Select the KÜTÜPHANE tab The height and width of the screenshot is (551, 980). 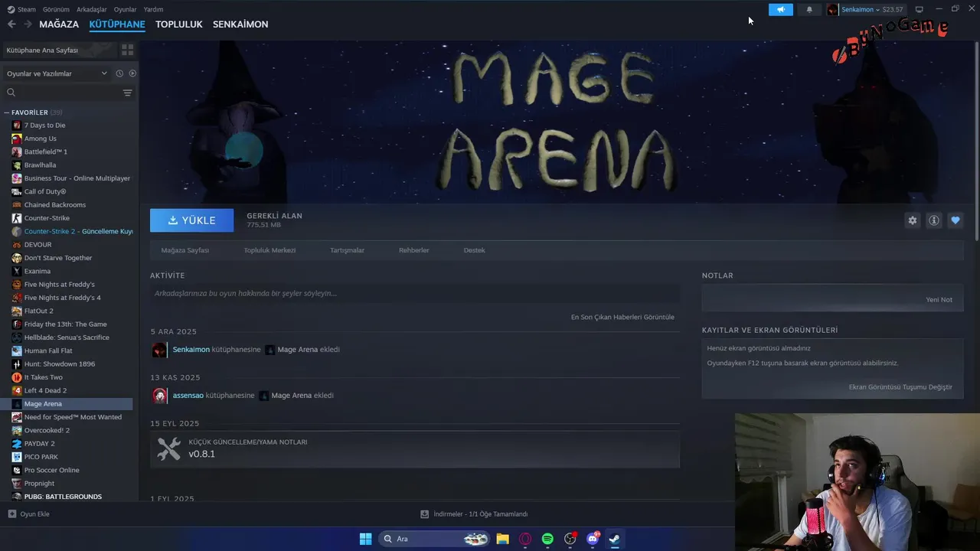point(117,24)
